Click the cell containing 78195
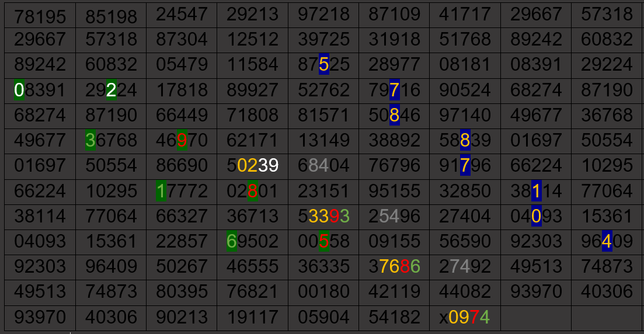 pyautogui.click(x=40, y=16)
